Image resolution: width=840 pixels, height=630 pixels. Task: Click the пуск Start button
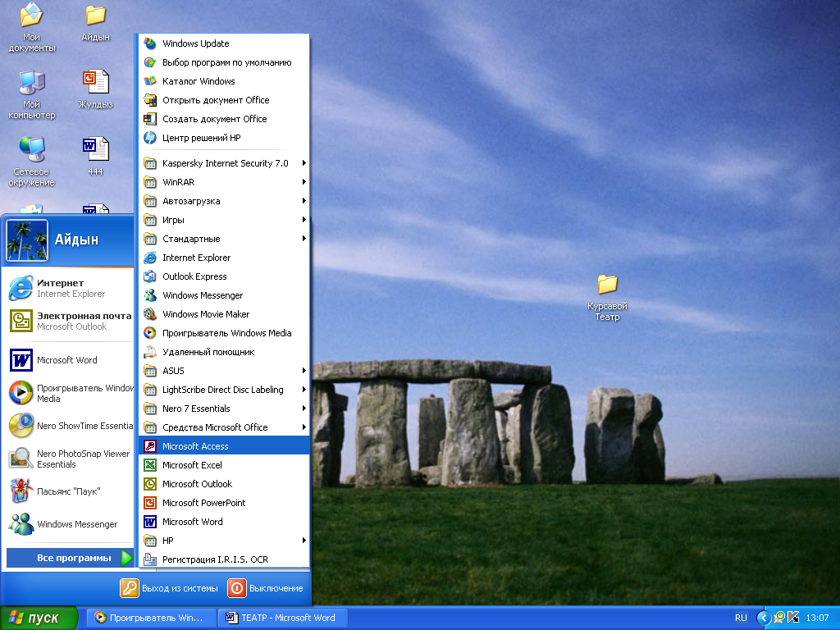click(39, 619)
